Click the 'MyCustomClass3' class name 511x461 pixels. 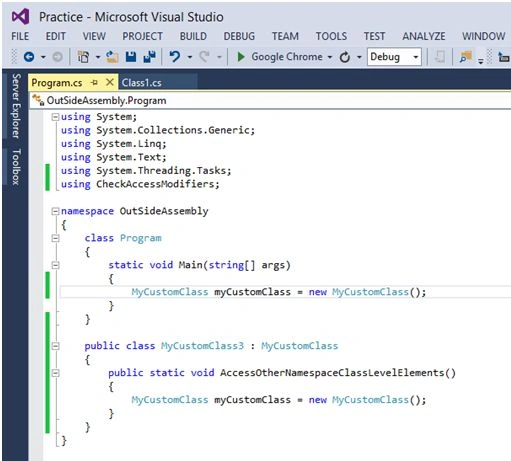(x=203, y=346)
